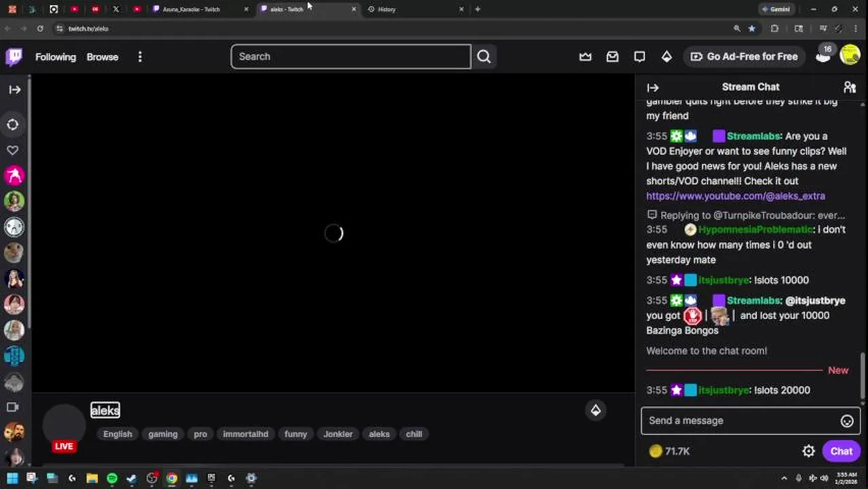Viewport: 868px width, 489px height.
Task: Click the aleks channel name
Action: click(105, 410)
